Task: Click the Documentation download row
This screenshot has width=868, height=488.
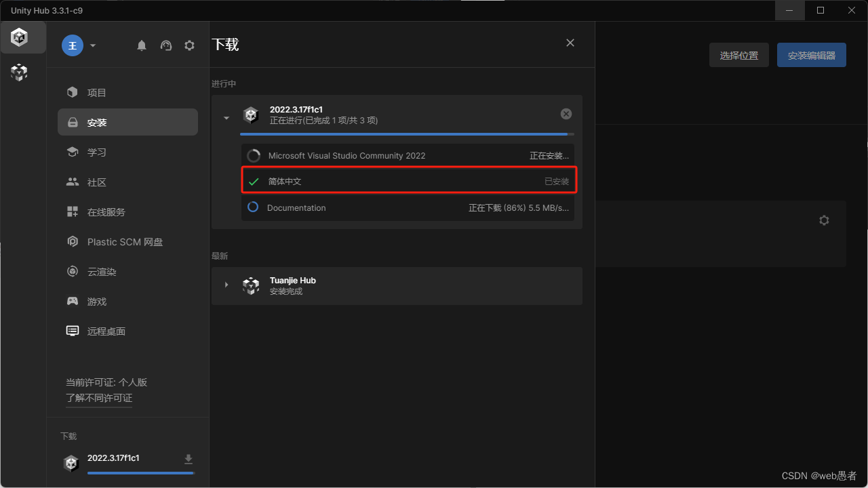Action: point(408,208)
